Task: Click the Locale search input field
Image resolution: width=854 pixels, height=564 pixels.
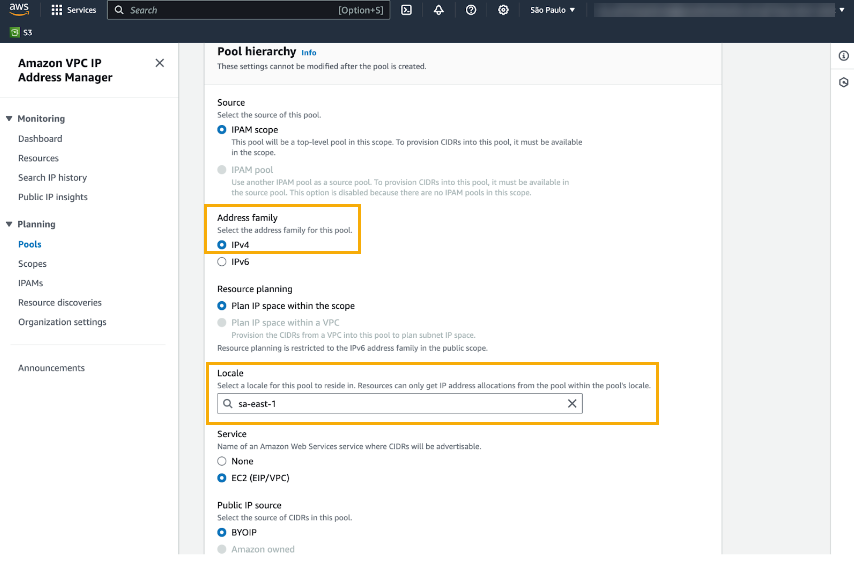Action: (395, 404)
